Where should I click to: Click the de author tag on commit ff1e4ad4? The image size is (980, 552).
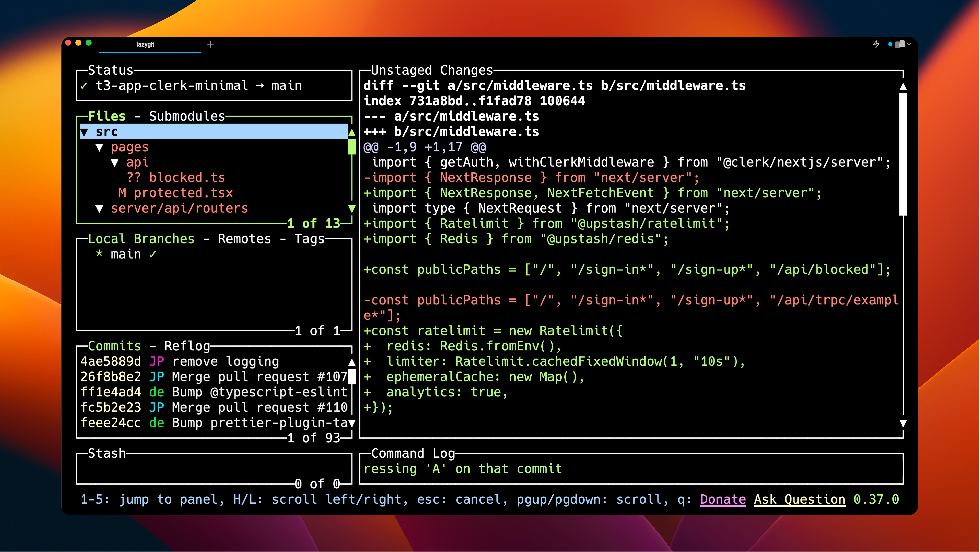point(156,392)
